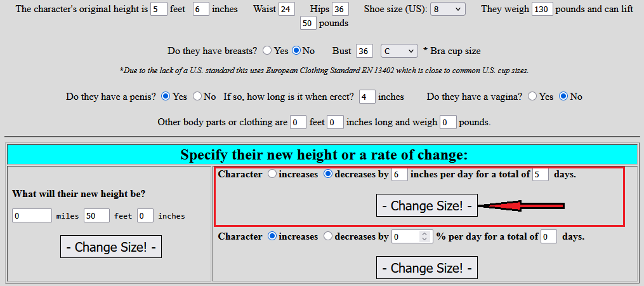Click the percent per day stepper arrows
Viewport: 644px width, 286px height.
[x=424, y=236]
